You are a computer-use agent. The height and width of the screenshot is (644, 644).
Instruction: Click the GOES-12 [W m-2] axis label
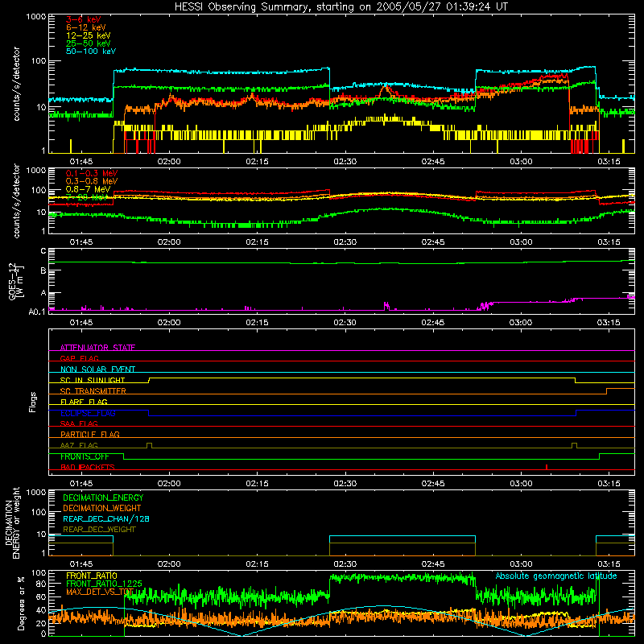click(16, 281)
